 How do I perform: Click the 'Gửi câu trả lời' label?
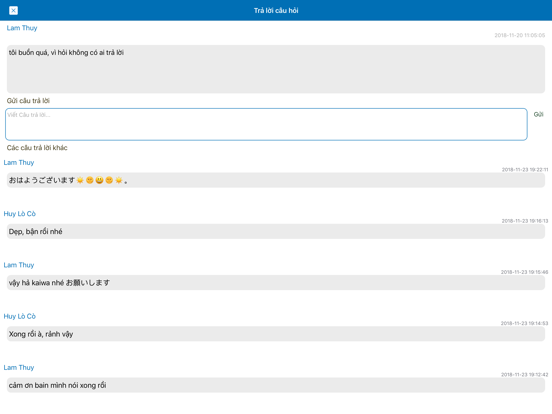tap(28, 101)
